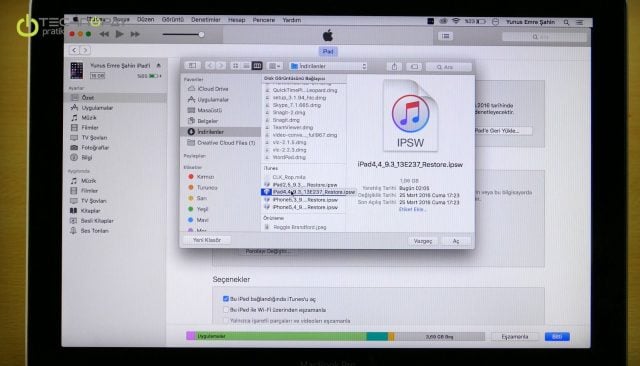Viewport: 640px width, 366px height.
Task: Click the Yeni Klasör button
Action: [207, 240]
